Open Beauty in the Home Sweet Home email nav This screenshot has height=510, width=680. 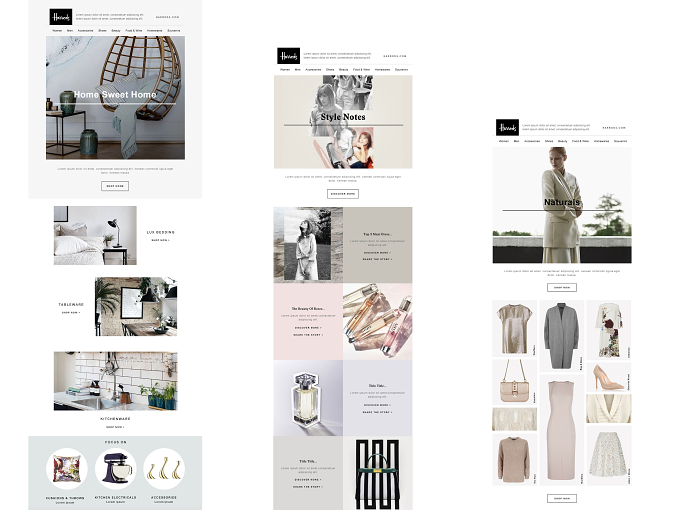pos(116,31)
